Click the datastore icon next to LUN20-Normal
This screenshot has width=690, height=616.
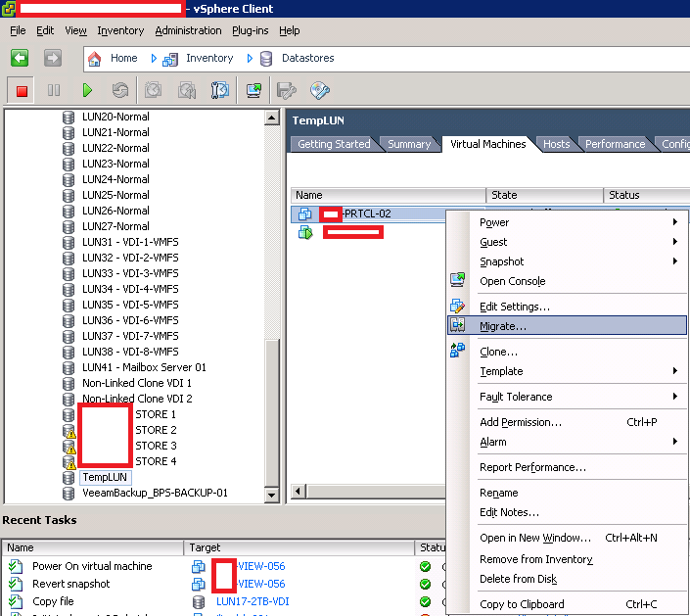click(69, 118)
